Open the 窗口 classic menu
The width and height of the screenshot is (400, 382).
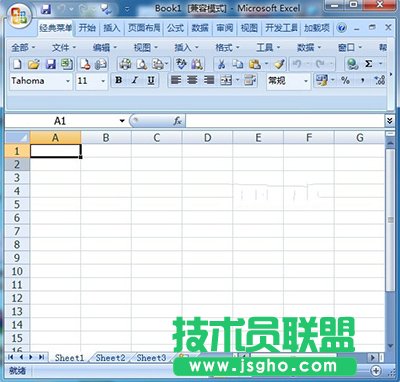(x=349, y=48)
